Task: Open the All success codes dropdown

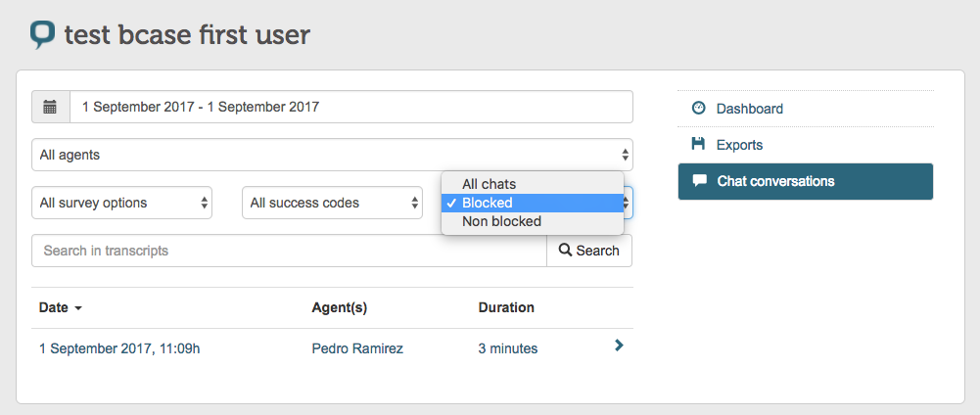Action: [x=333, y=203]
